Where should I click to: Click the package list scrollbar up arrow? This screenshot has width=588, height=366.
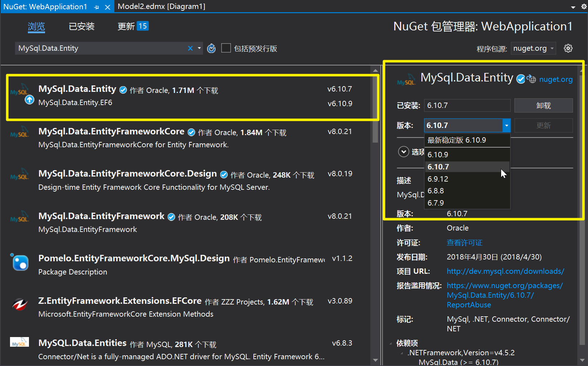tap(375, 70)
